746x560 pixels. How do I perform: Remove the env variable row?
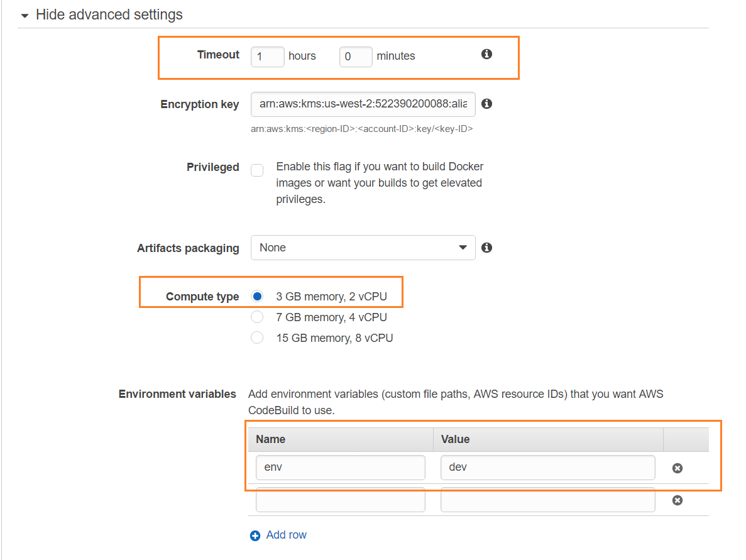coord(677,468)
